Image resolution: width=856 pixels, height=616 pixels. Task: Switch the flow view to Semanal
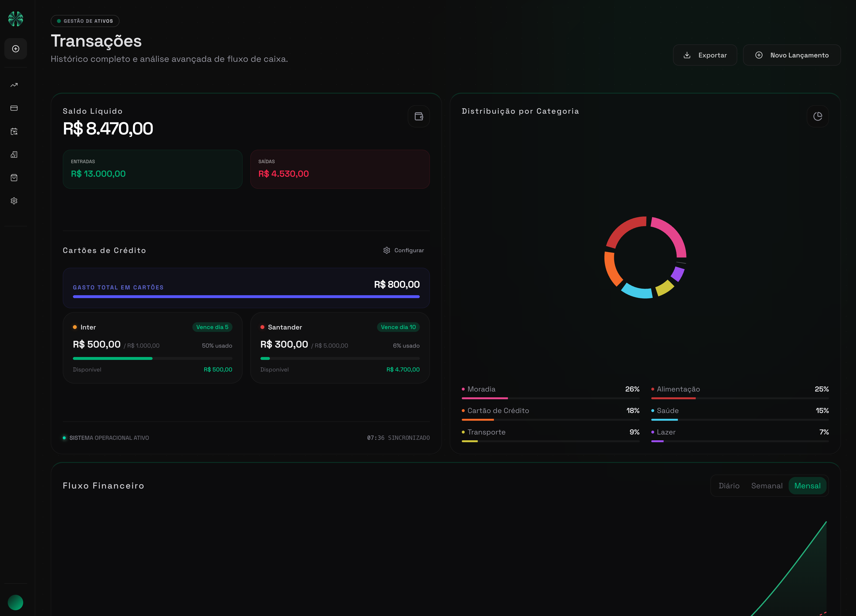coord(767,486)
